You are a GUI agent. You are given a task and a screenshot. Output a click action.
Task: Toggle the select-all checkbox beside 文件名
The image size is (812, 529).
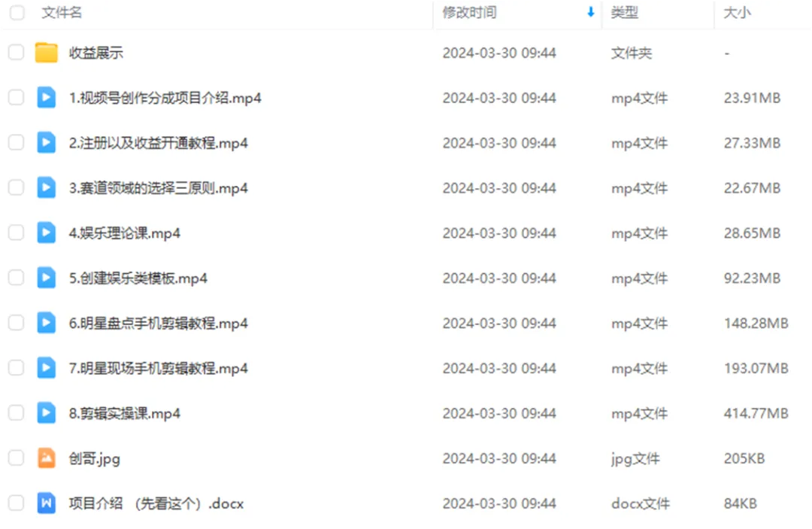pyautogui.click(x=17, y=13)
